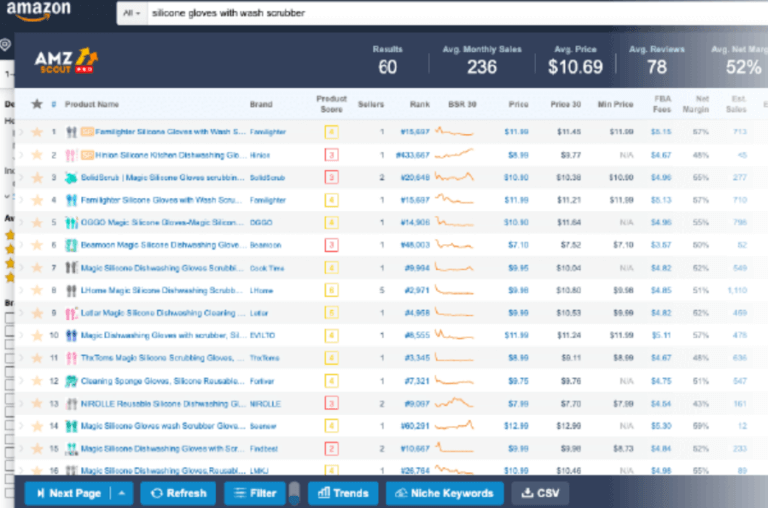Click the Amazon search input field
The image size is (768, 508).
456,13
